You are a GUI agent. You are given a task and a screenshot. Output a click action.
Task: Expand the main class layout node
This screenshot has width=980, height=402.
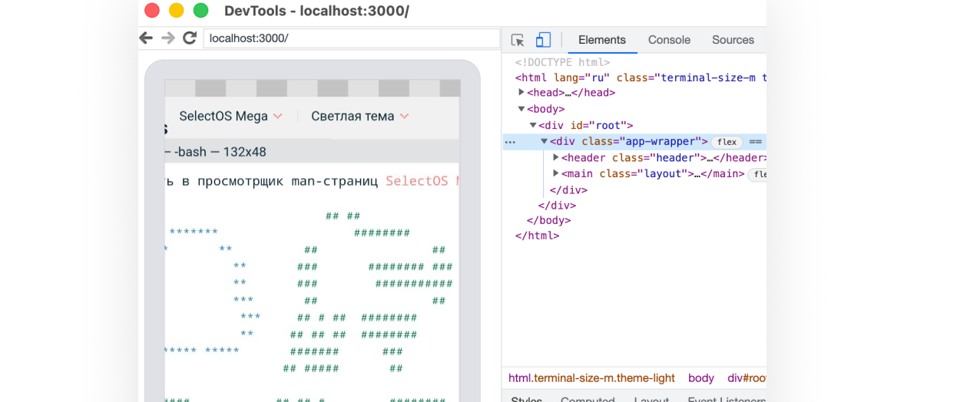click(556, 173)
